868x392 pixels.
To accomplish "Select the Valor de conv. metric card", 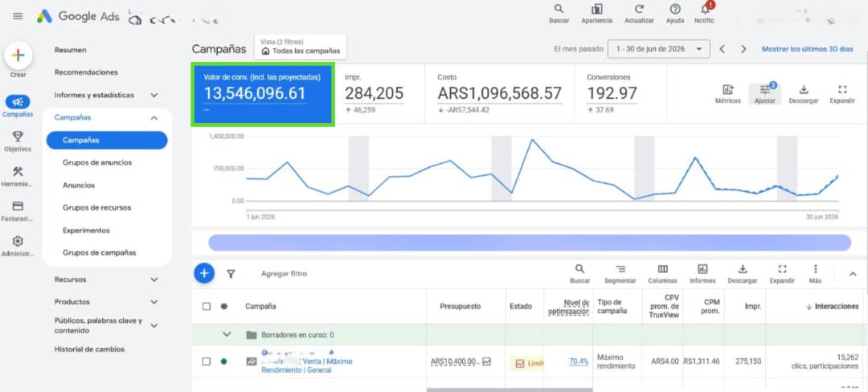I will [262, 93].
